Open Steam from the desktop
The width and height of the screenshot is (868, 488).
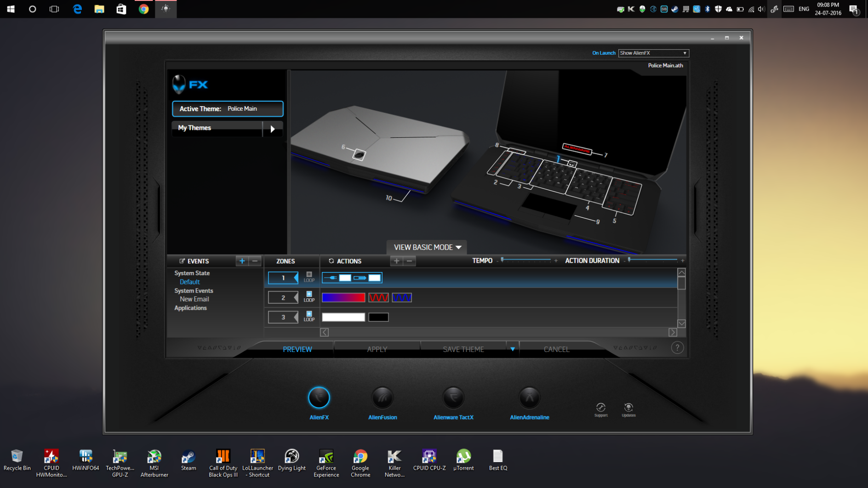(188, 460)
